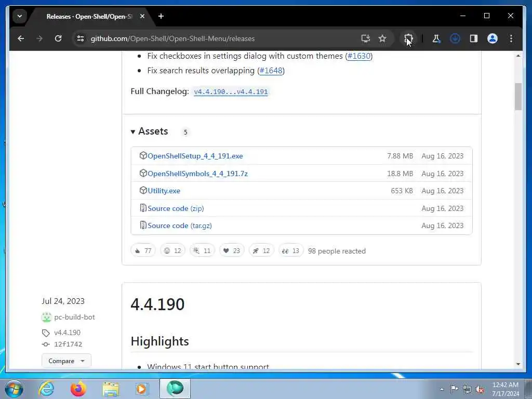
Task: Open Chrome three-dot menu
Action: click(511, 38)
